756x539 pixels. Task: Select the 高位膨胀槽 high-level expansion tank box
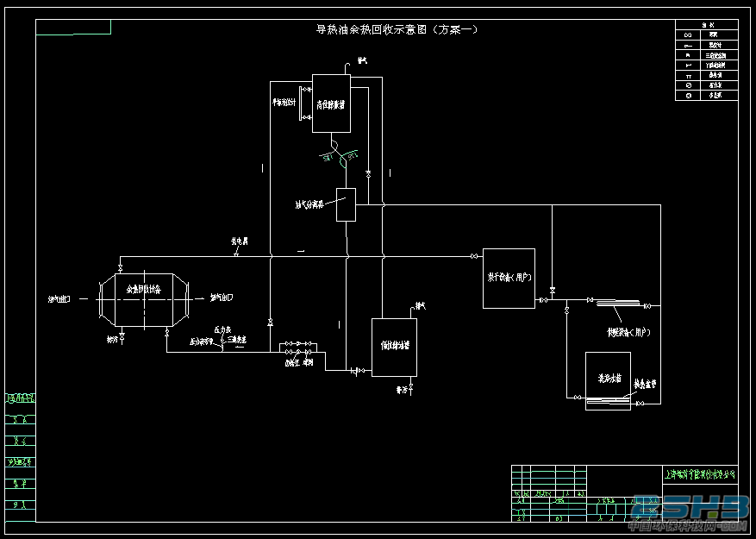331,103
